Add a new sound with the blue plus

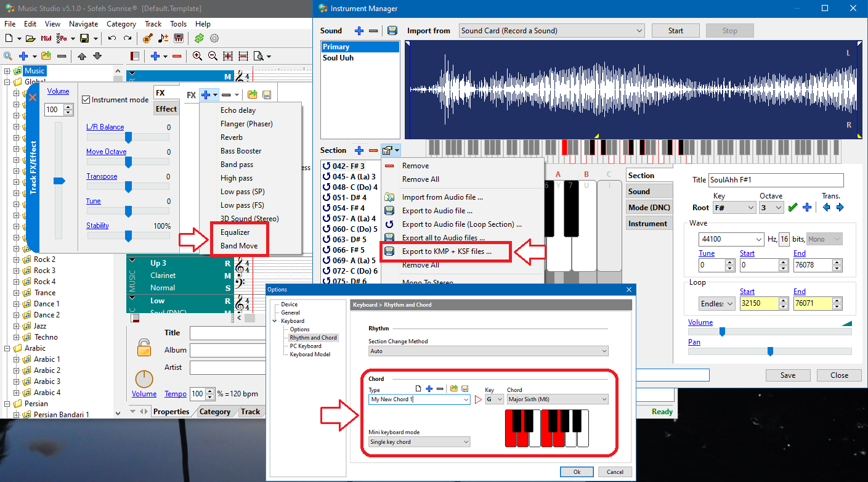point(359,31)
